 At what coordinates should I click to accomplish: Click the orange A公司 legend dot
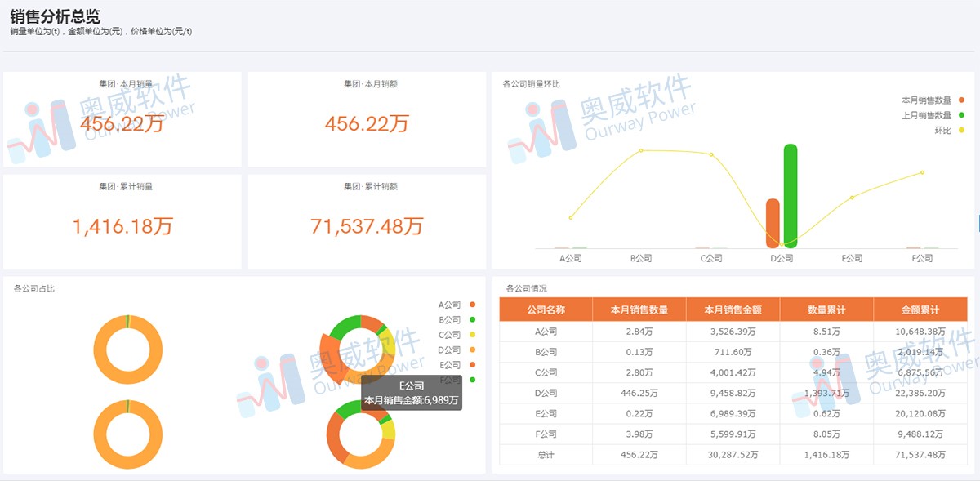(x=472, y=305)
